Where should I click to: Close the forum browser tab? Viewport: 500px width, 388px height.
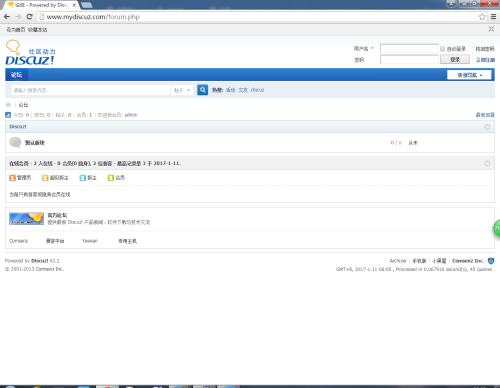74,5
